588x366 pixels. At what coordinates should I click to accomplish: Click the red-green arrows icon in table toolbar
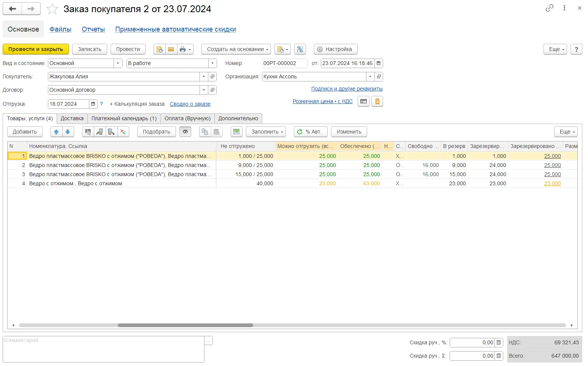(x=123, y=132)
